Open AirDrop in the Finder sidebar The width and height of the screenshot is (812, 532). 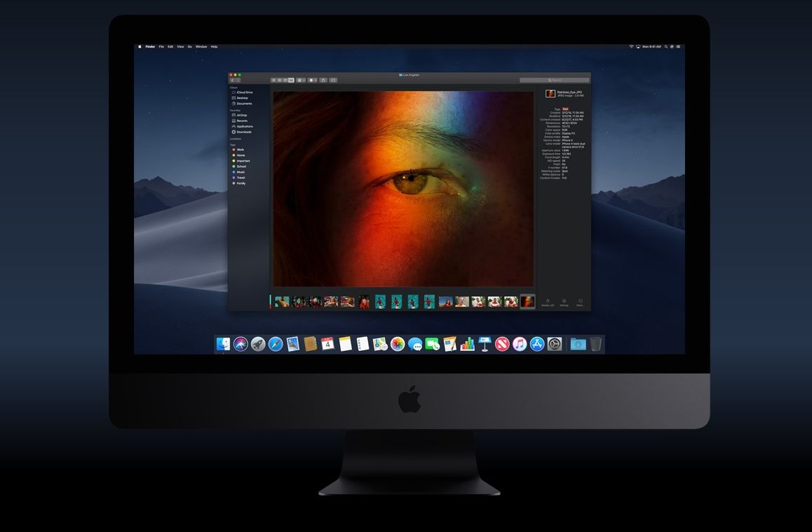click(x=241, y=115)
